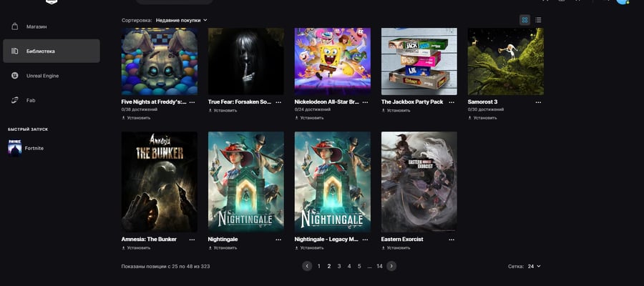644x286 pixels.
Task: Install Nightingale - Legacy version
Action: (x=309, y=248)
